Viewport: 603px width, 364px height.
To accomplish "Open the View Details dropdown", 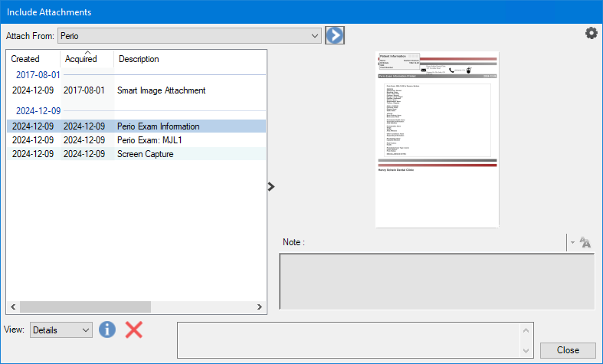I will pyautogui.click(x=85, y=330).
